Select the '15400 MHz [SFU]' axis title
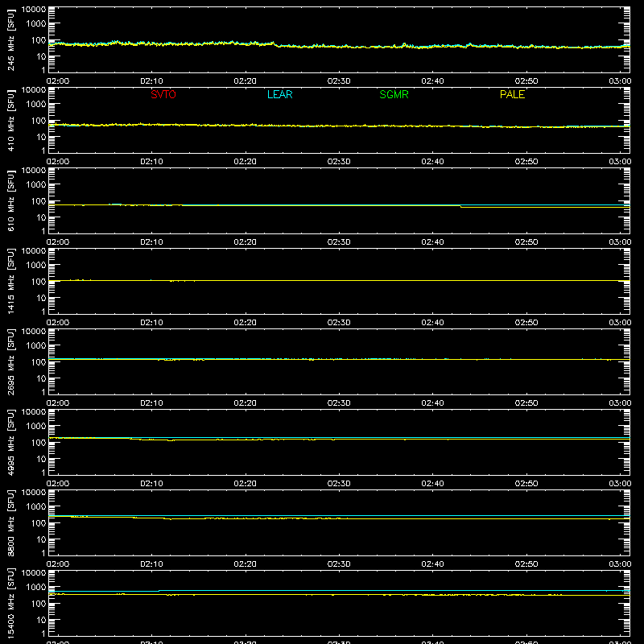Image resolution: width=644 pixels, height=644 pixels. pos(10,604)
